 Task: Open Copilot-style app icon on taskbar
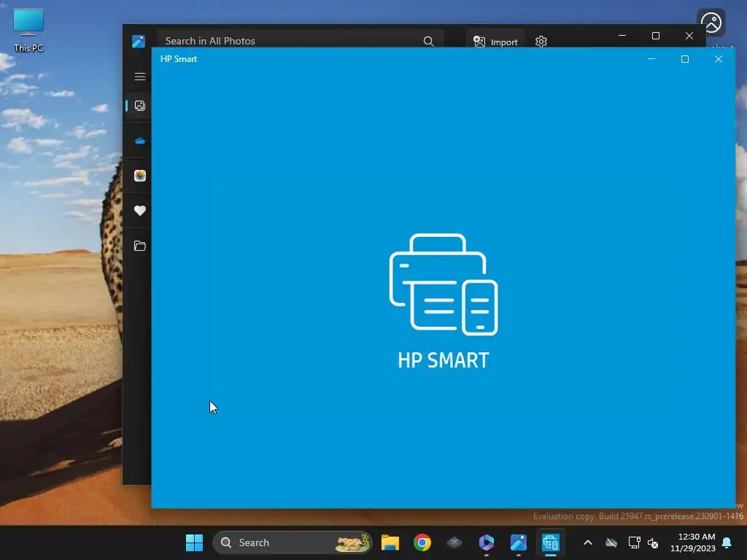tap(487, 542)
